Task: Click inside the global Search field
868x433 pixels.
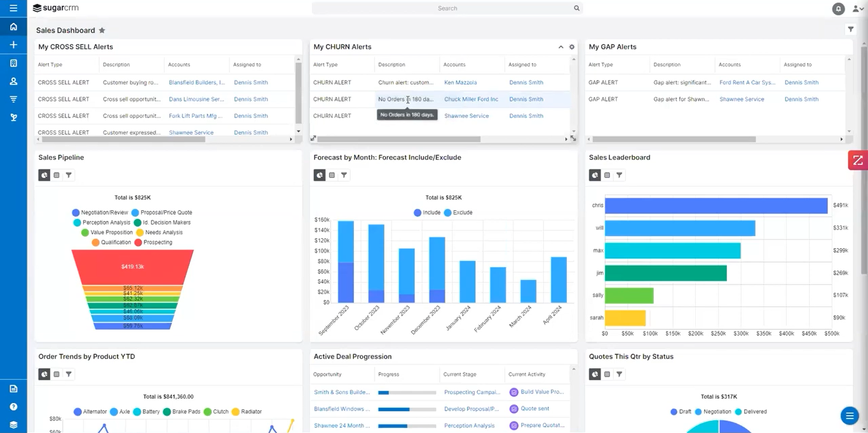Action: pos(447,8)
